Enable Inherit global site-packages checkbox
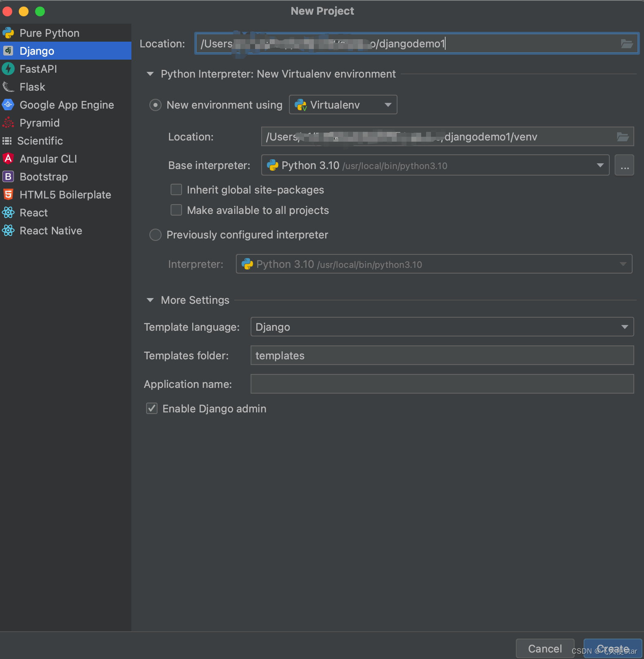Image resolution: width=644 pixels, height=659 pixels. coord(176,189)
